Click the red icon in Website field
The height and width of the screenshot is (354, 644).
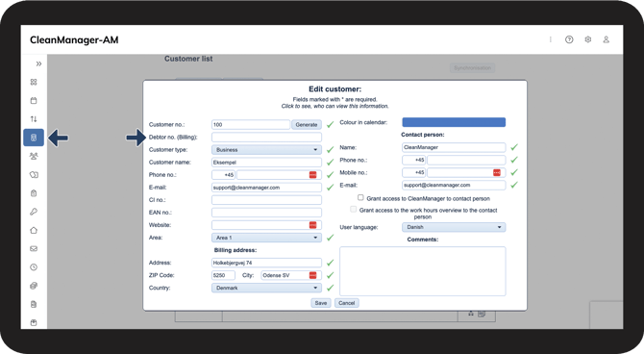click(x=313, y=225)
